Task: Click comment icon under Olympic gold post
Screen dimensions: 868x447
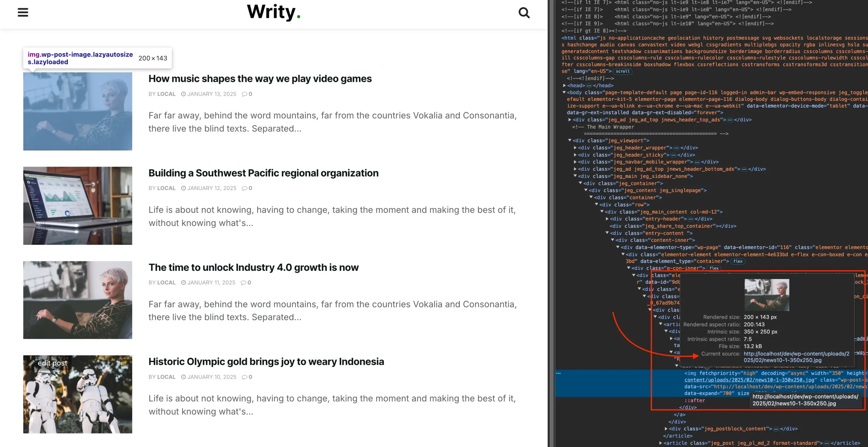Action: [x=244, y=377]
